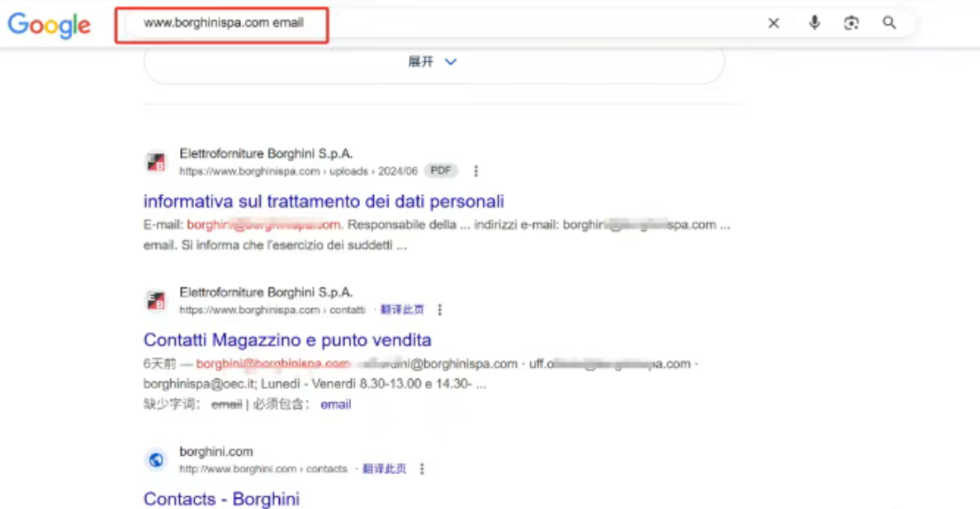Viewport: 980px width, 509px height.
Task: Open three-dot menu beside the PDF result
Action: tap(476, 171)
